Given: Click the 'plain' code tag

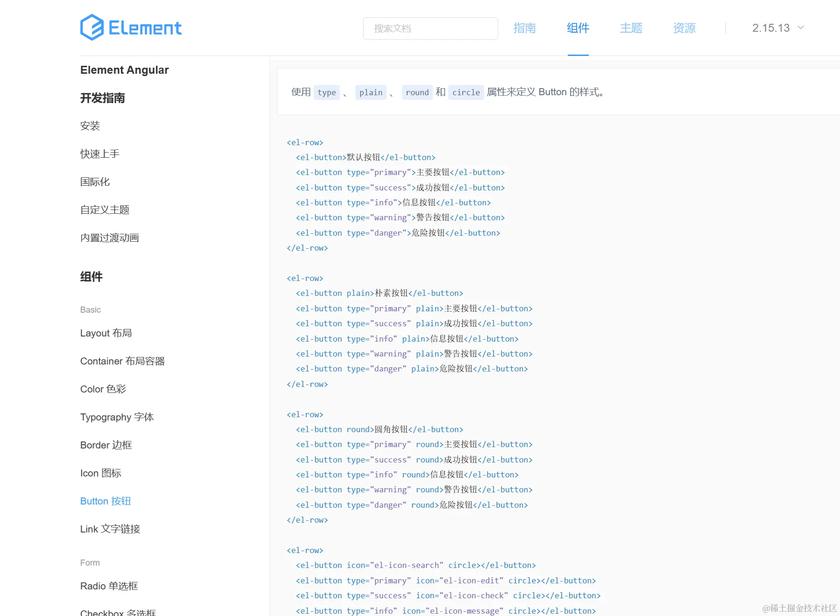Looking at the screenshot, I should click(x=371, y=92).
